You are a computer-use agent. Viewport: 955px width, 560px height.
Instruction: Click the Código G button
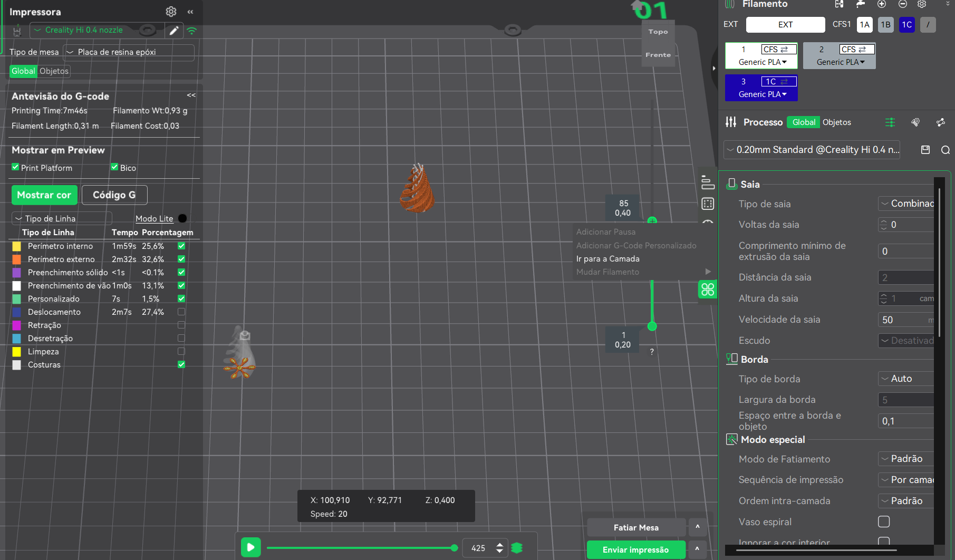tap(114, 195)
